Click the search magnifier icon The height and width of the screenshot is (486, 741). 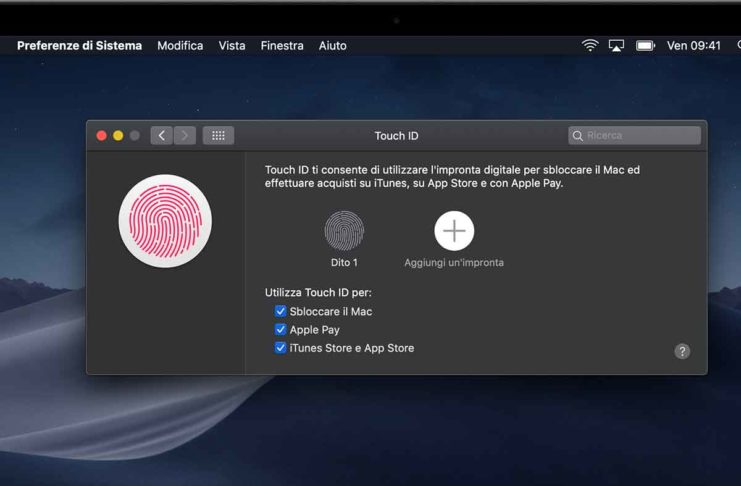(577, 136)
